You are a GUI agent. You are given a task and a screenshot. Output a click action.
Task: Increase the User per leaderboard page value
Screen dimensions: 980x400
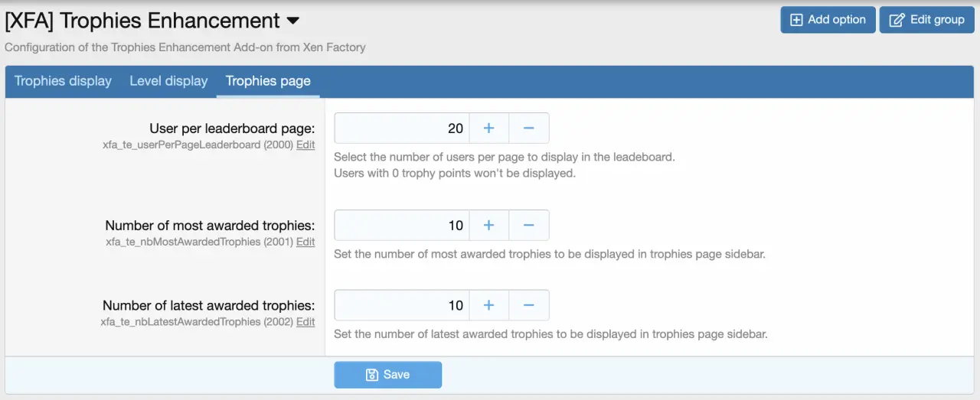pos(488,128)
